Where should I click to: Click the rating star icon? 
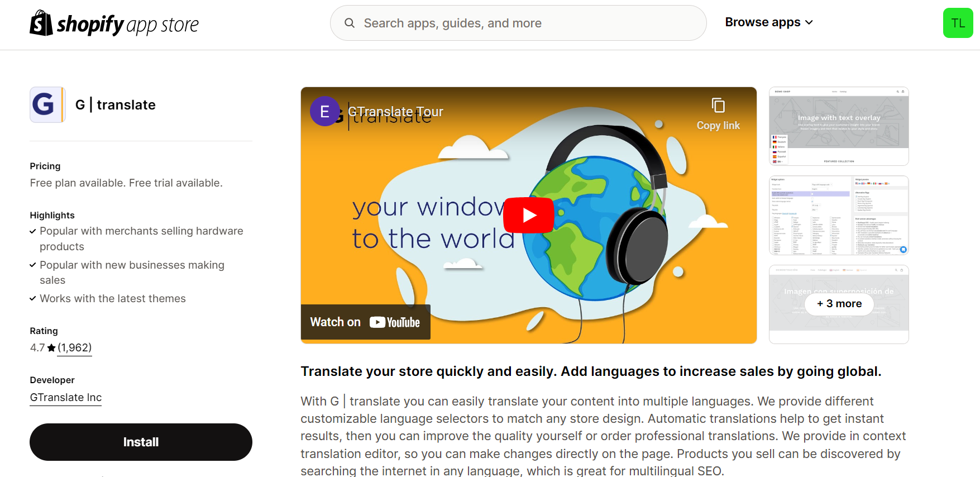click(x=51, y=348)
